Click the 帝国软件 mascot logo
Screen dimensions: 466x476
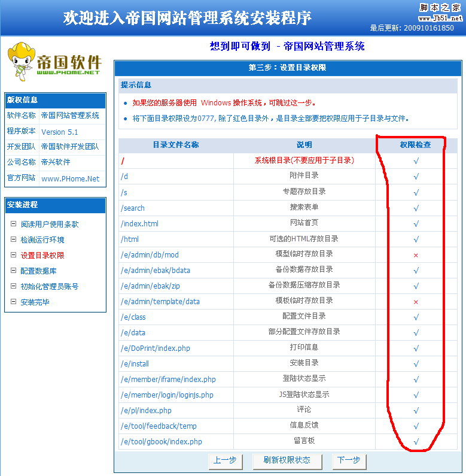click(x=53, y=62)
